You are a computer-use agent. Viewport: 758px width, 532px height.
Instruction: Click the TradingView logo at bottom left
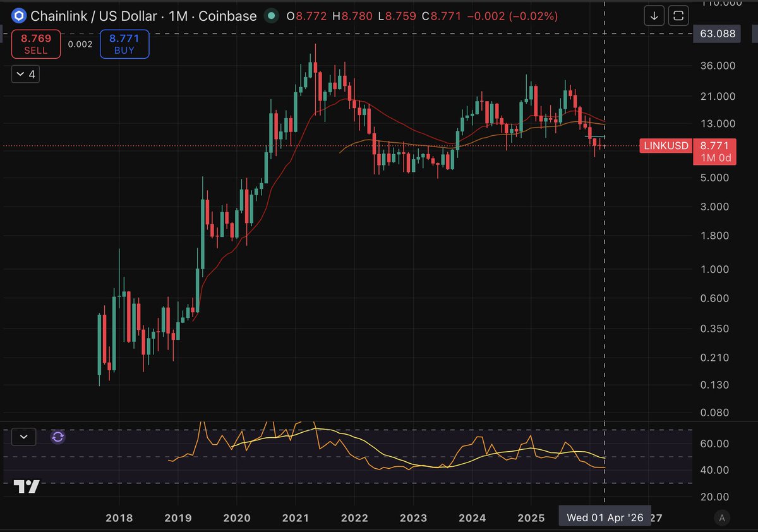(27, 487)
